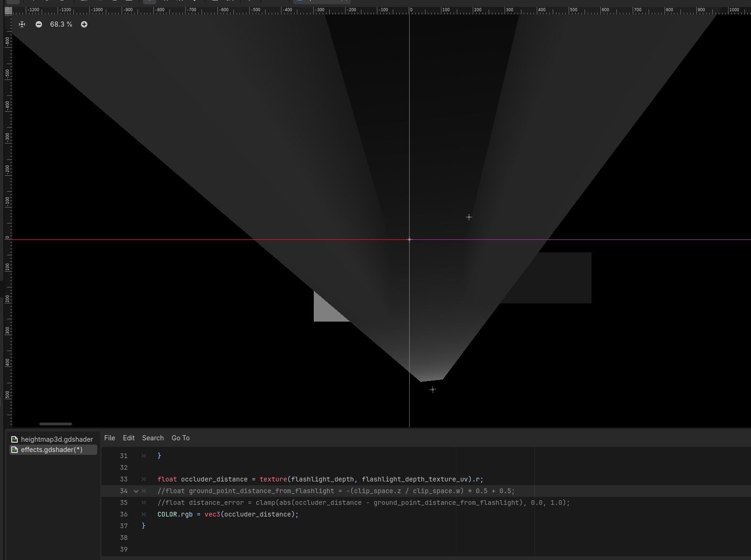This screenshot has width=751, height=560.
Task: Click the heightmap3d.gdshader shader file icon
Action: pyautogui.click(x=14, y=439)
